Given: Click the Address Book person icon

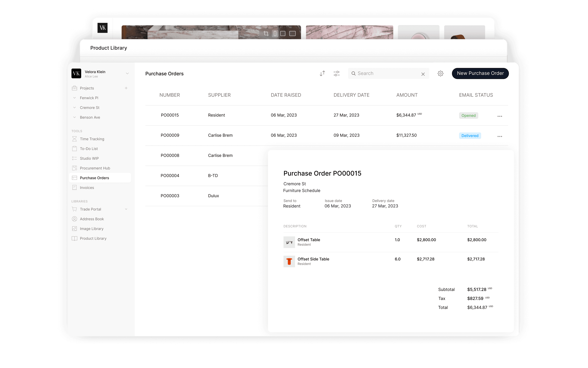Looking at the screenshot, I should tap(74, 219).
